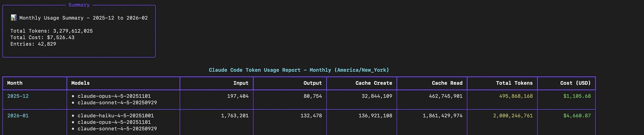Click the Output column header
644x135 pixels.
point(313,83)
